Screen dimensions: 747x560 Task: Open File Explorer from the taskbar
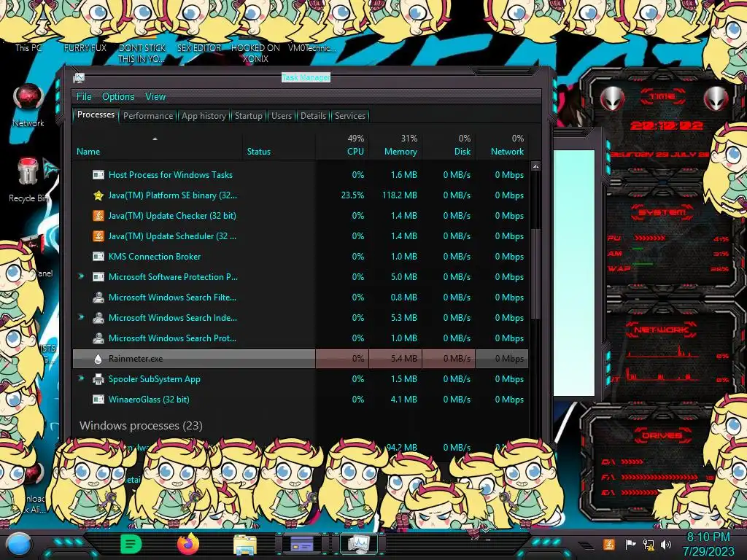pos(245,544)
